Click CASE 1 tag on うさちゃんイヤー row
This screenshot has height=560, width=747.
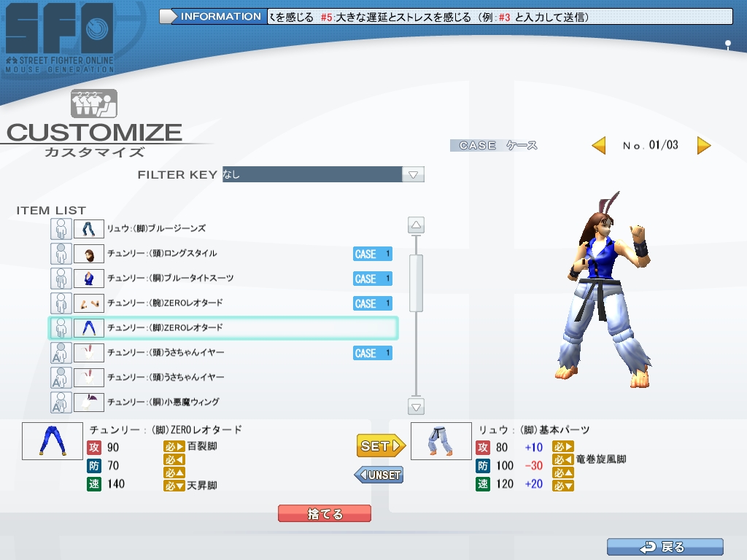[x=373, y=353]
